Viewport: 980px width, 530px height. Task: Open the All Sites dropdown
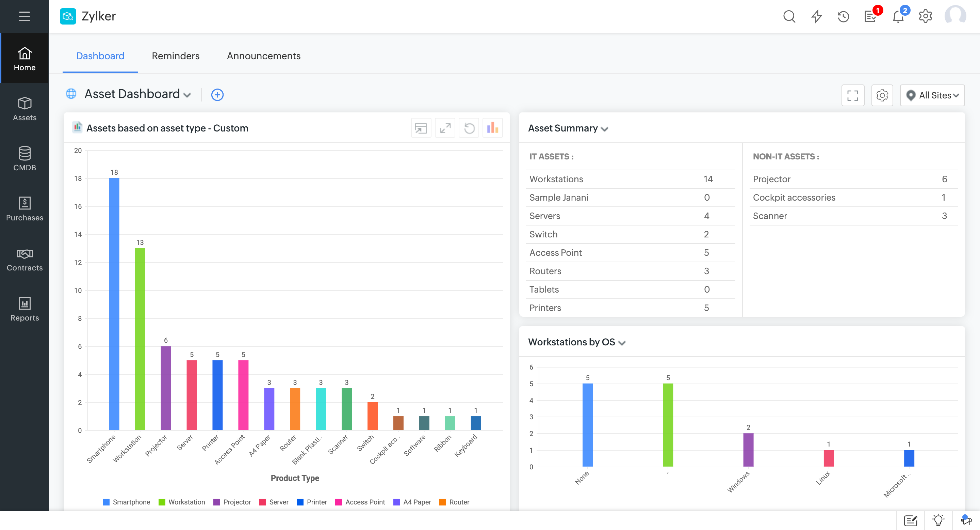932,95
